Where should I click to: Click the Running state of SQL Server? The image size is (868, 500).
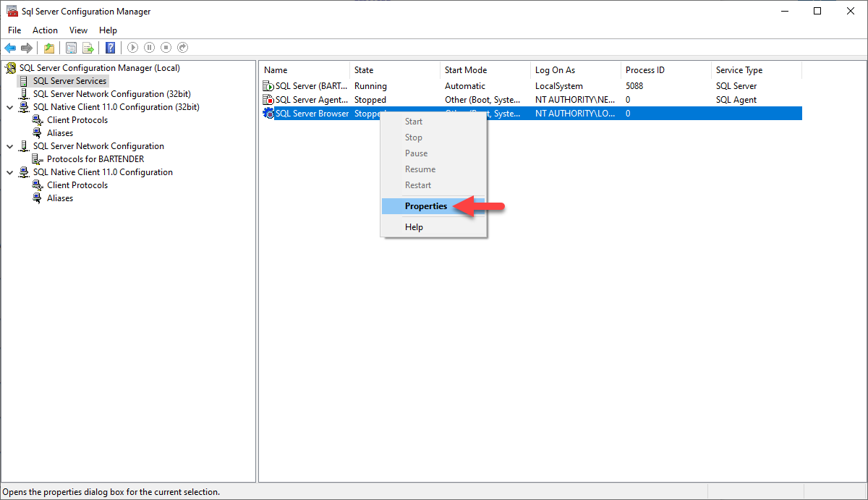(x=370, y=86)
